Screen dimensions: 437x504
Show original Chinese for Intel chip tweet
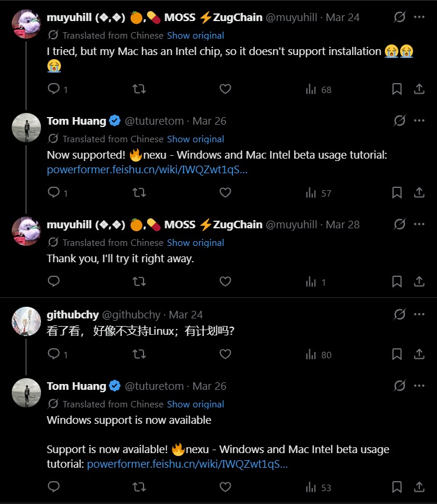196,35
